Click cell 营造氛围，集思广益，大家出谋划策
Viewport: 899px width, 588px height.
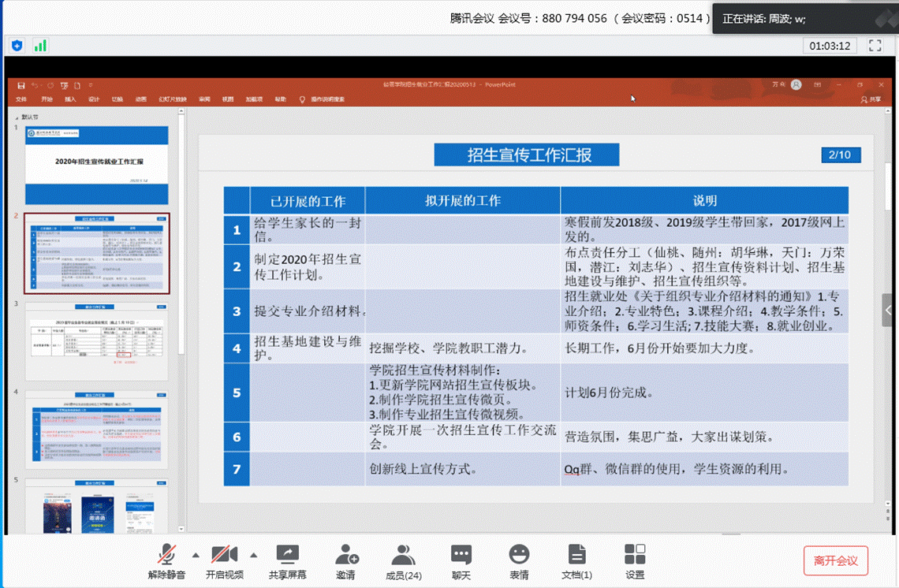pos(705,437)
